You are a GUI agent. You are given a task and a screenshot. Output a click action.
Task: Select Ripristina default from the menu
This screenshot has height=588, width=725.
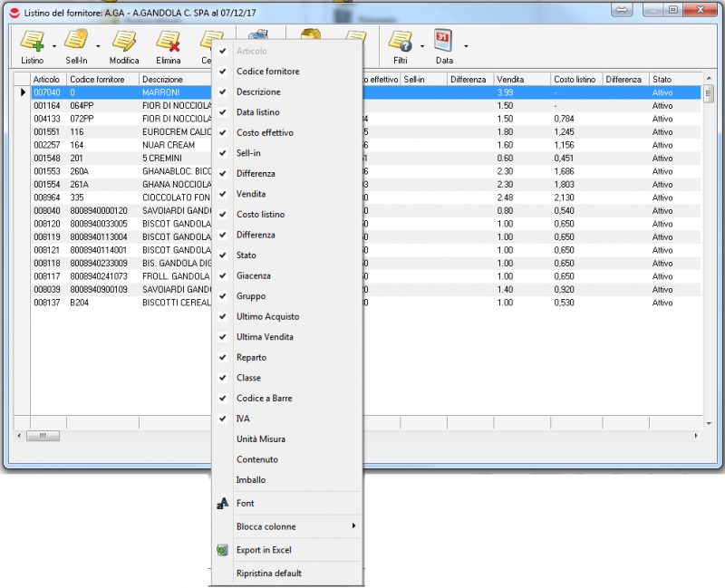tap(268, 574)
